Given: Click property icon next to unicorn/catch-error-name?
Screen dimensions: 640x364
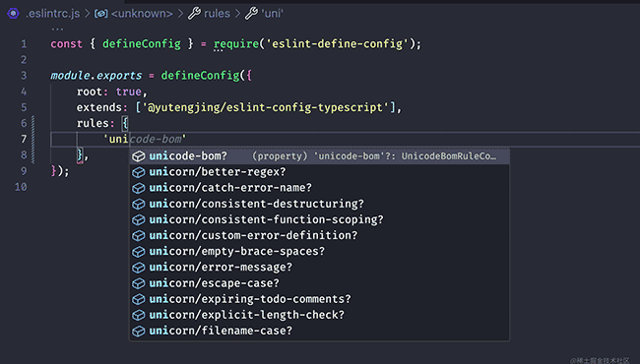Looking at the screenshot, I should coord(139,188).
